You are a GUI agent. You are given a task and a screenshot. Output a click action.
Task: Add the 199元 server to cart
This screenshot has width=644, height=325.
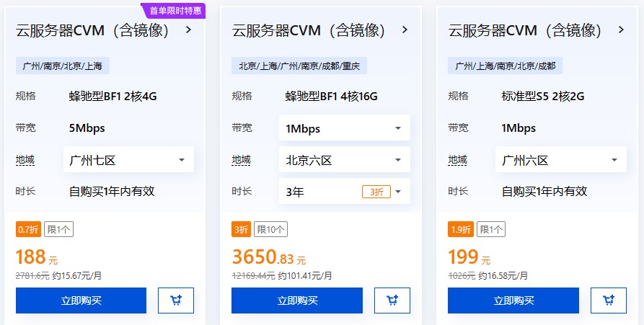click(608, 300)
